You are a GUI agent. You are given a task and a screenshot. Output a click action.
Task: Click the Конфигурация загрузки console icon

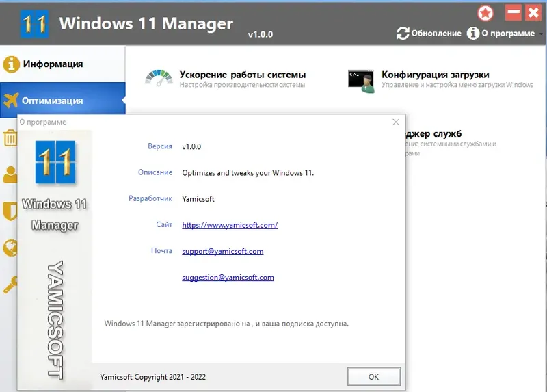(361, 81)
